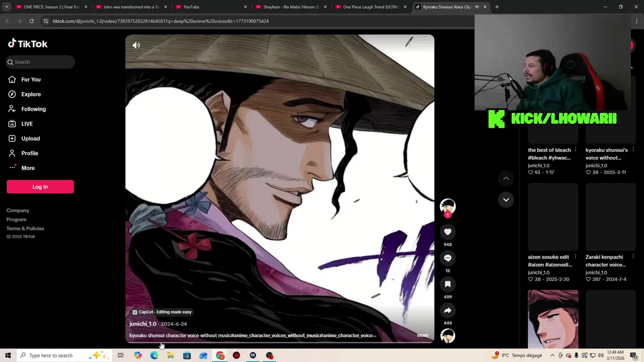Open the junichi_1.0 author name link

click(143, 324)
